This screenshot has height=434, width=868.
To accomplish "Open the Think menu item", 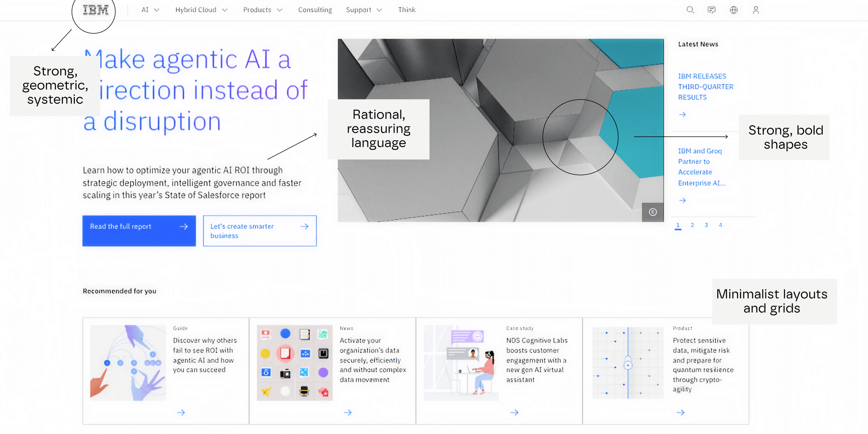I will point(407,10).
